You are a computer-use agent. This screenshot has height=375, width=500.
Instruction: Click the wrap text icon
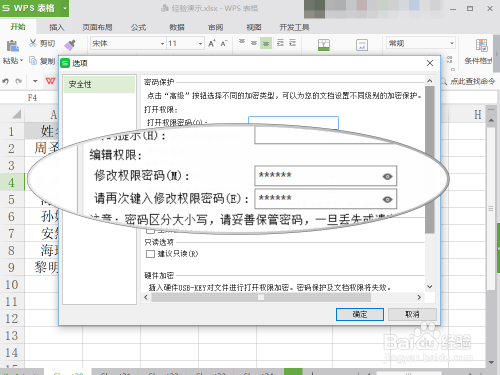[362, 45]
